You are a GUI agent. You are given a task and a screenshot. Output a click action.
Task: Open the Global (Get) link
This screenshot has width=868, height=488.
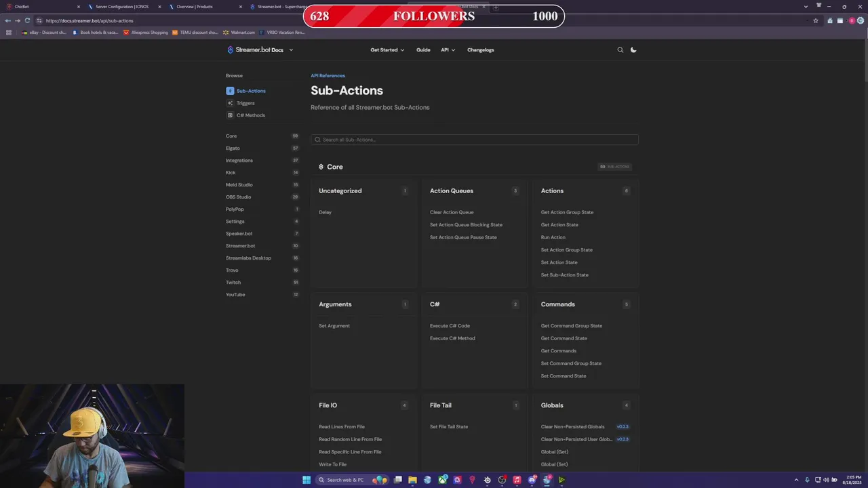pyautogui.click(x=555, y=452)
